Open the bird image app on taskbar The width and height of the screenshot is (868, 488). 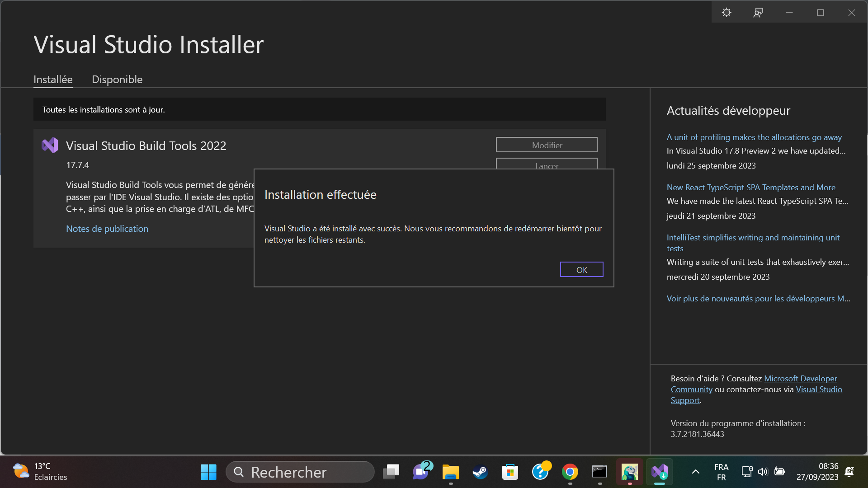630,472
